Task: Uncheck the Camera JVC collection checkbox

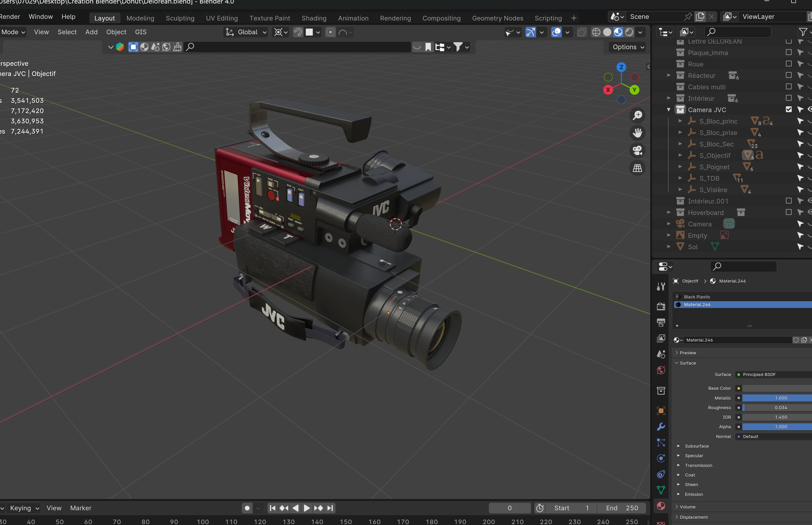Action: (x=788, y=109)
